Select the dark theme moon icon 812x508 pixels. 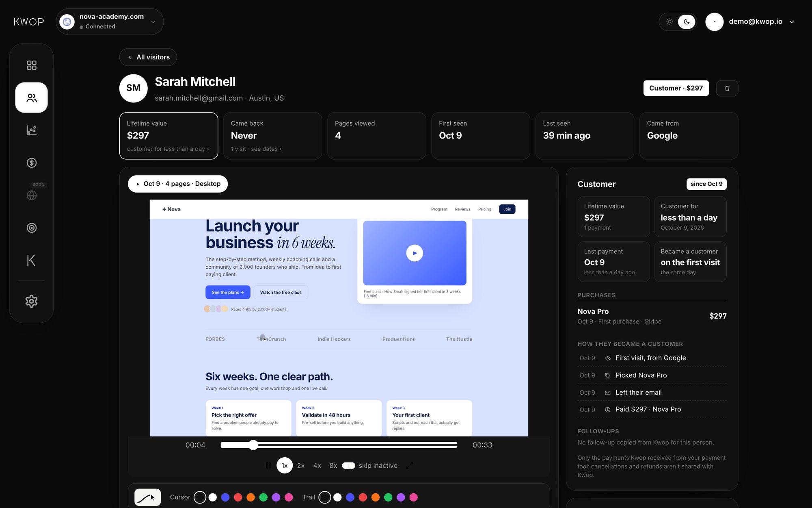click(x=687, y=22)
